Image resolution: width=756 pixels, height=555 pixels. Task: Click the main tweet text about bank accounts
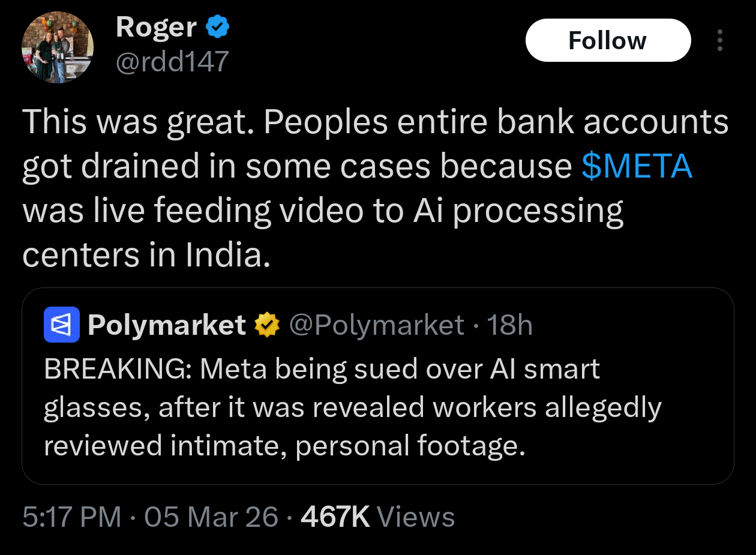[x=375, y=123]
